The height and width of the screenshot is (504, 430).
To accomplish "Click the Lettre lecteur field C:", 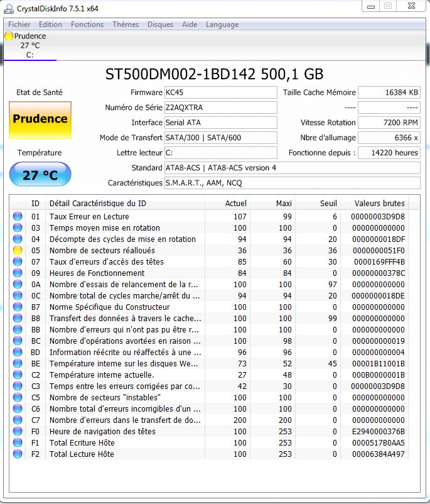I will 220,153.
